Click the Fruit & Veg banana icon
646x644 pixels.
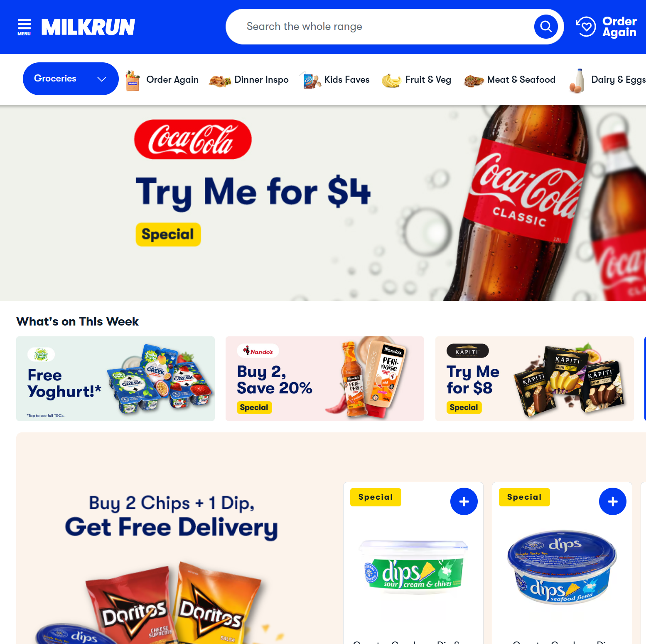391,80
